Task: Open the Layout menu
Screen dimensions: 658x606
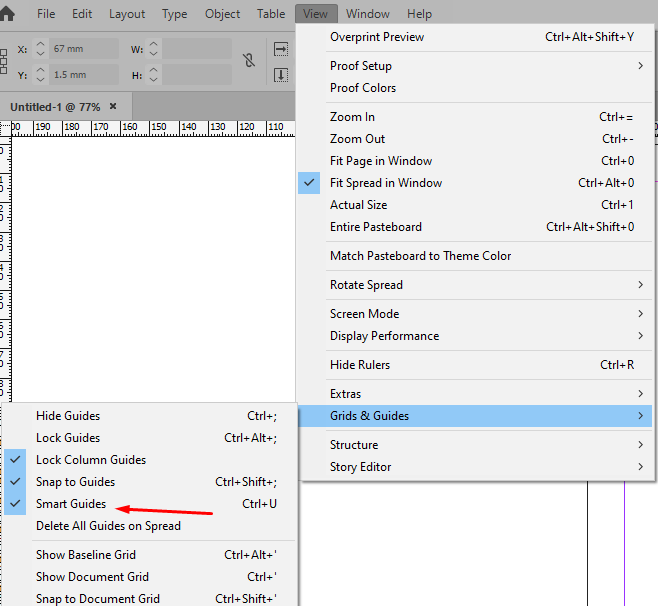Action: click(x=127, y=14)
